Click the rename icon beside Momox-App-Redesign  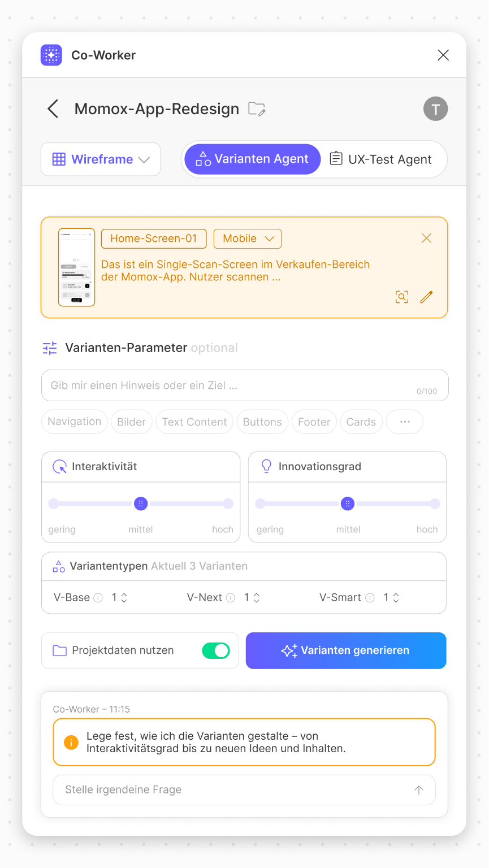tap(257, 109)
